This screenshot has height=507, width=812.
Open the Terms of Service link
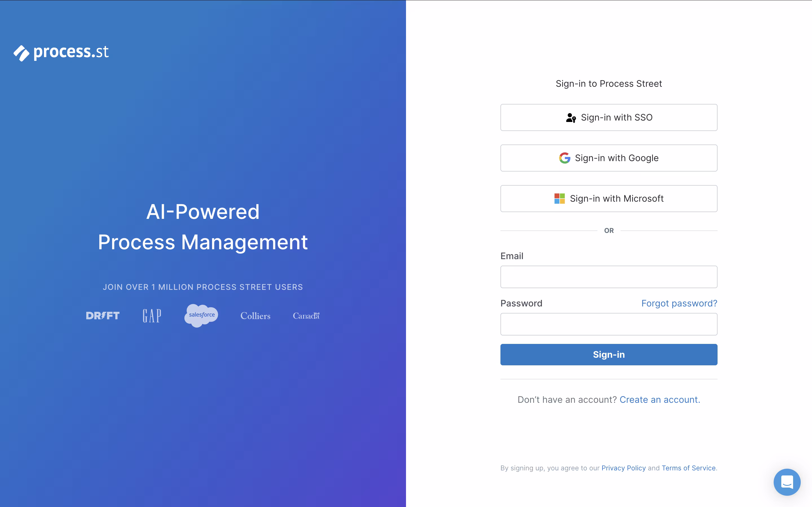pos(689,468)
